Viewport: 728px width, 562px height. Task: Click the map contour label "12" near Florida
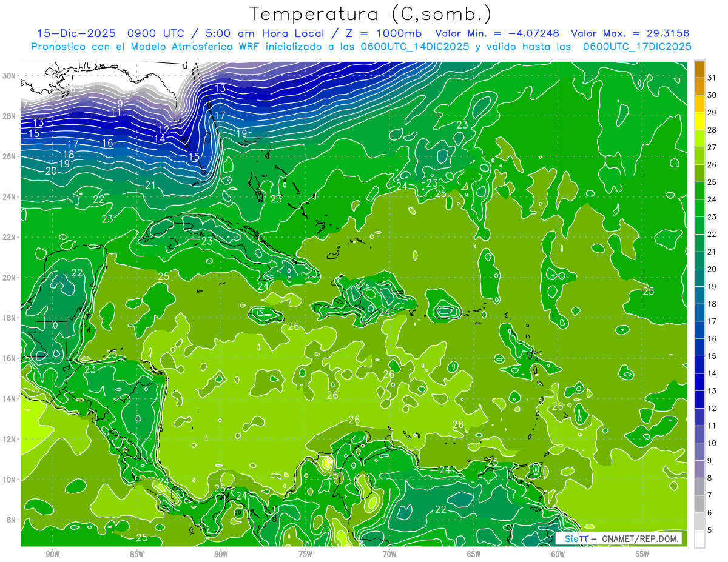coord(164,130)
